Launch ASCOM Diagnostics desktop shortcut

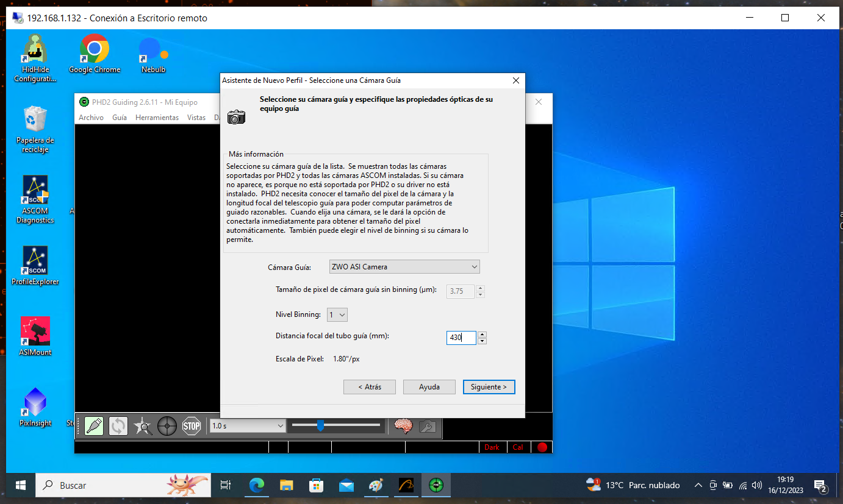pos(35,200)
